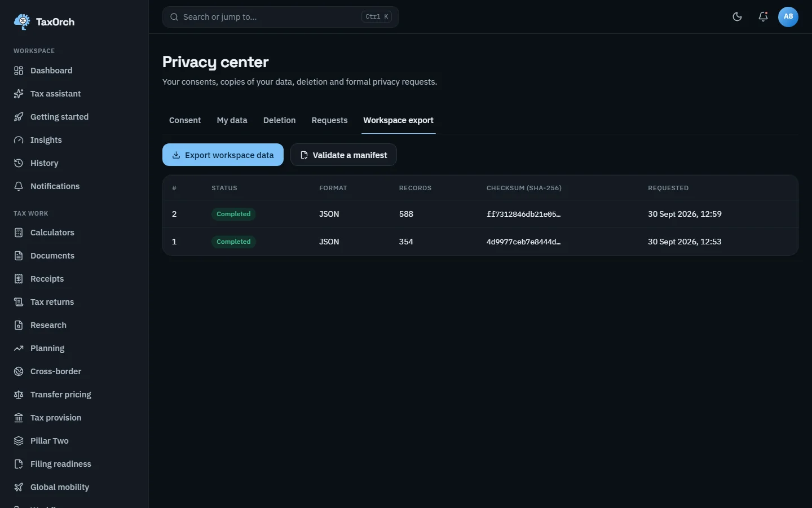Switch to the Deletion tab

click(x=279, y=120)
